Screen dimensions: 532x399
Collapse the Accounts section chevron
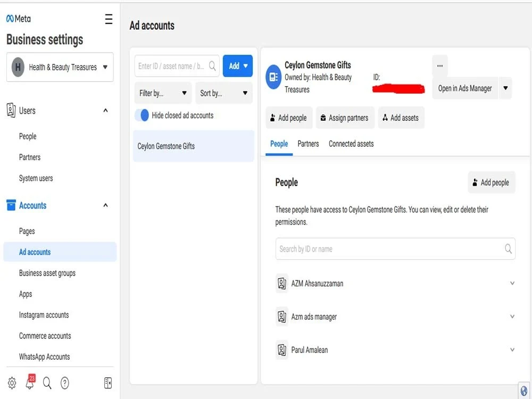[x=105, y=205]
